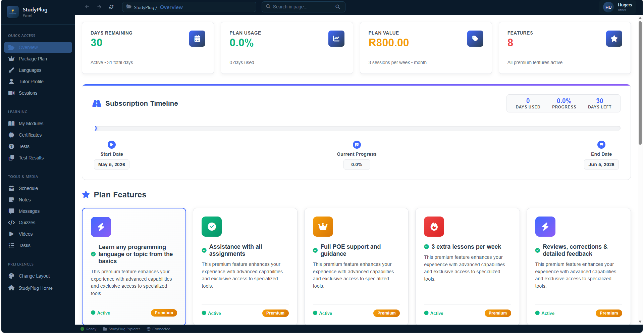644x334 pixels.
Task: Click the Days Remaining calendar icon
Action: [197, 39]
